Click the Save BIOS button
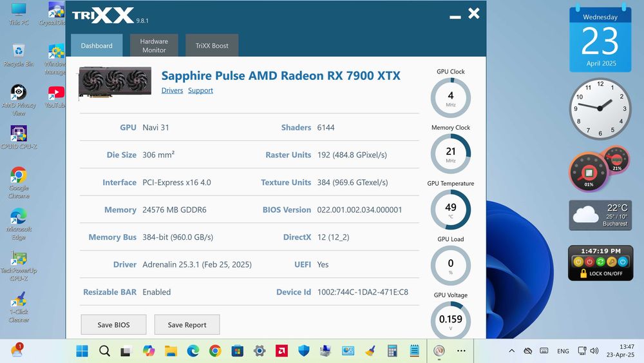This screenshot has height=363, width=644. click(x=113, y=325)
